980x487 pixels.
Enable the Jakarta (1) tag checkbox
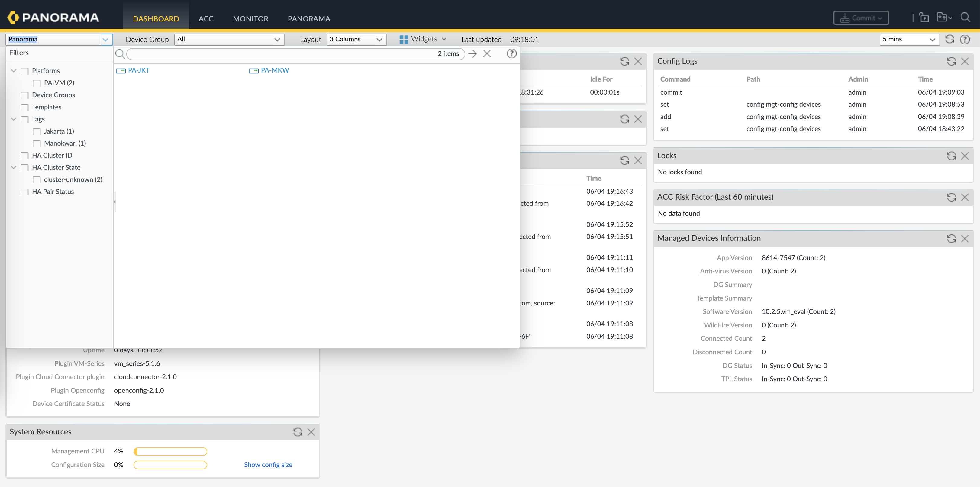37,131
